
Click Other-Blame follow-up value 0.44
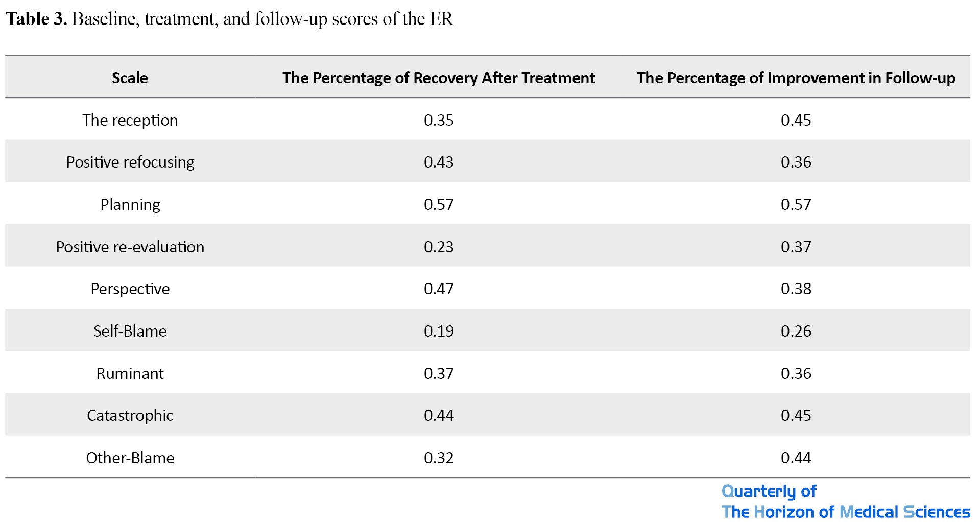click(x=796, y=458)
